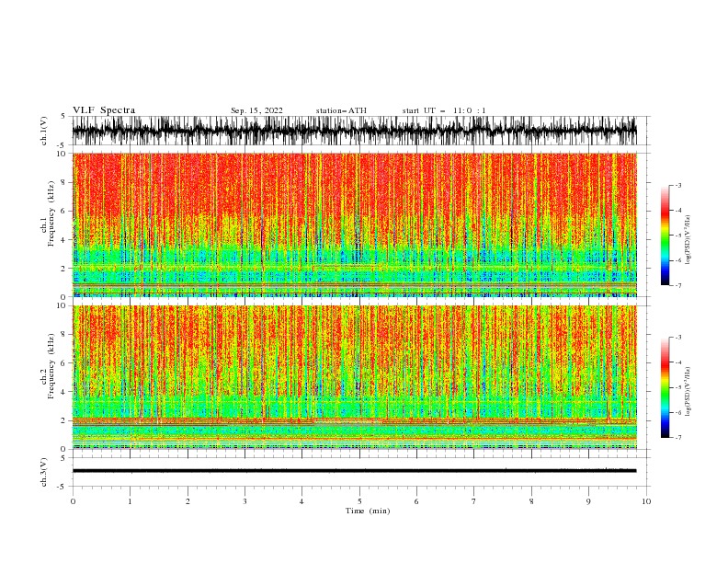The width and height of the screenshot is (728, 563).
Task: Click the "ch.3(V)" axis label
Action: [x=44, y=472]
